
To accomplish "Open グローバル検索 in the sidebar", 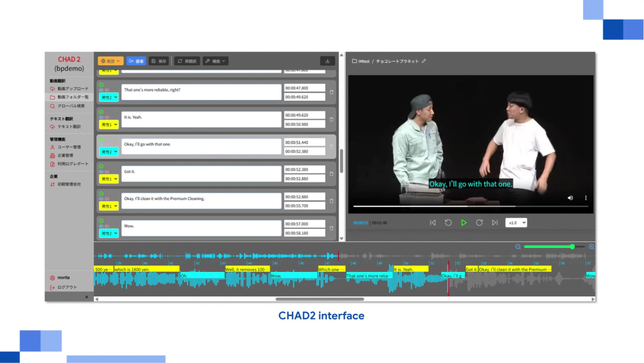I will [x=67, y=106].
